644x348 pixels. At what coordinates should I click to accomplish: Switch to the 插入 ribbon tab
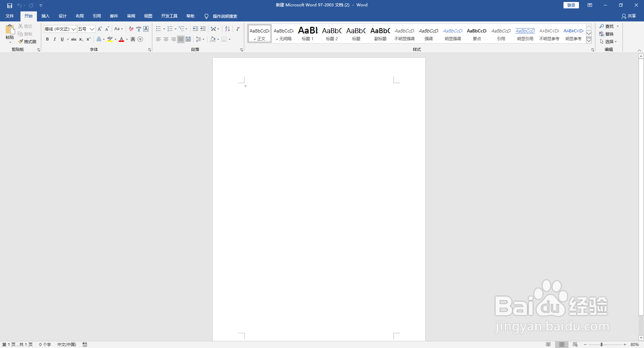(x=46, y=16)
